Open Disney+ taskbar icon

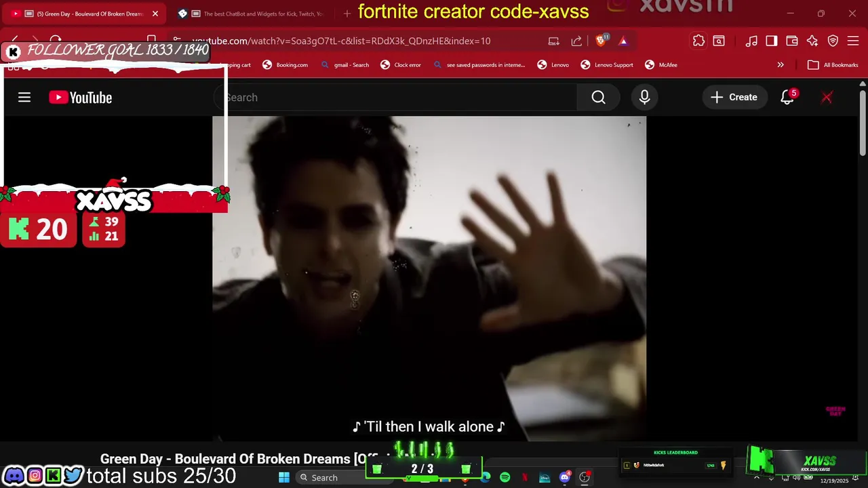click(x=545, y=477)
